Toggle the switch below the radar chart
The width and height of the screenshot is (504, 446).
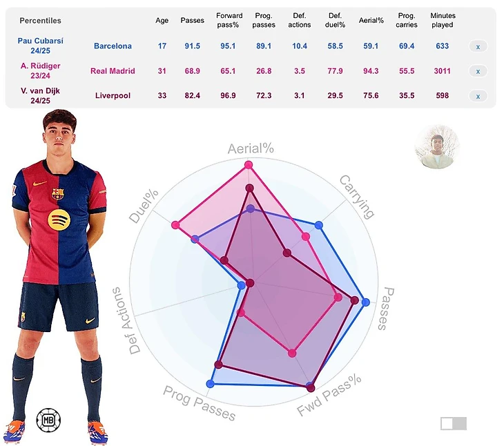pos(454,423)
